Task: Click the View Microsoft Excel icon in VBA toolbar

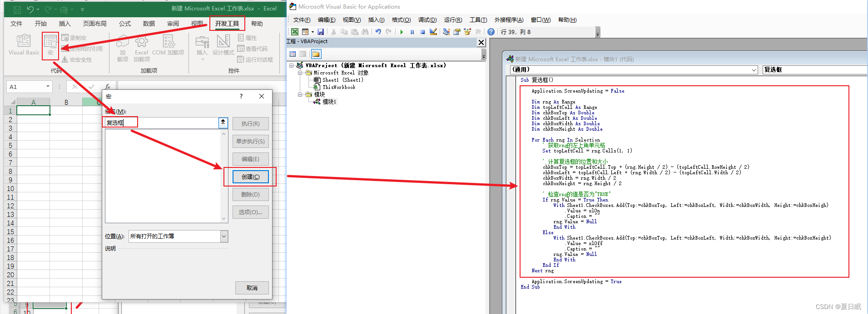Action: click(295, 32)
